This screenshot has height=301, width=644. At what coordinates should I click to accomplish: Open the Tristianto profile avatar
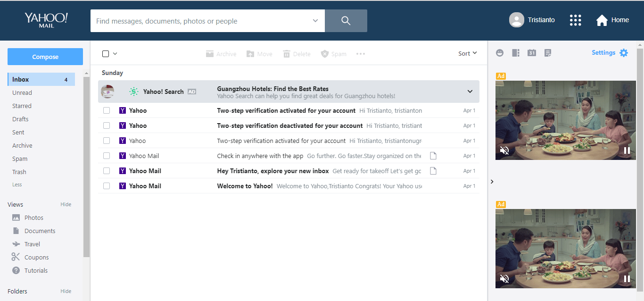(x=517, y=20)
